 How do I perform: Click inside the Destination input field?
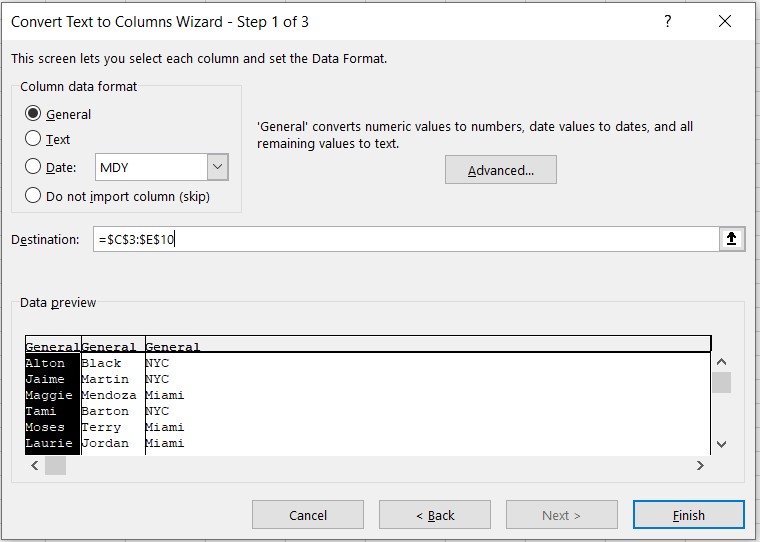(x=400, y=239)
